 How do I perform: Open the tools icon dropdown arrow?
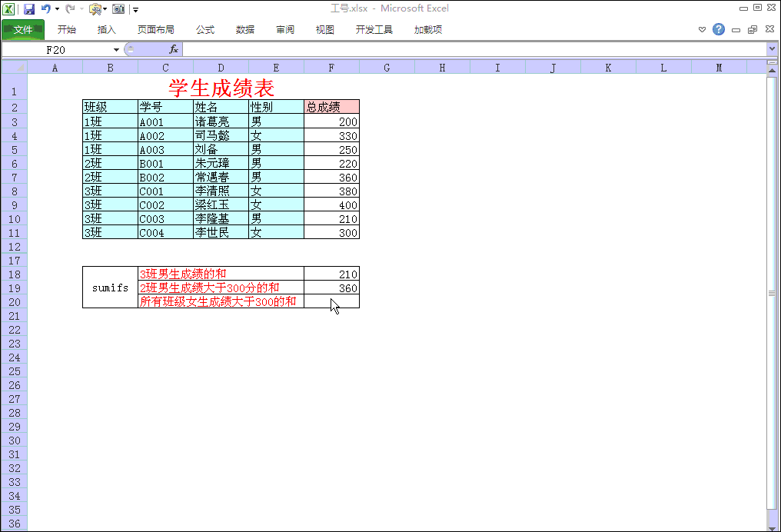point(105,9)
